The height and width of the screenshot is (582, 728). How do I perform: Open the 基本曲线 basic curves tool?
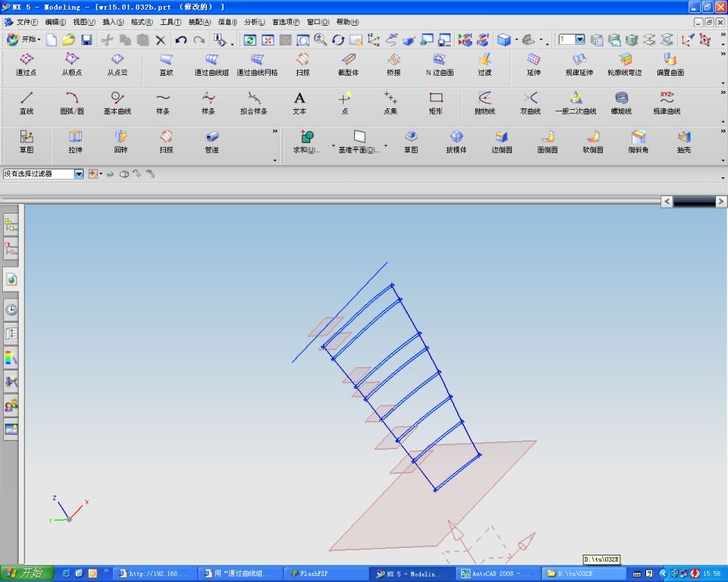click(x=117, y=104)
